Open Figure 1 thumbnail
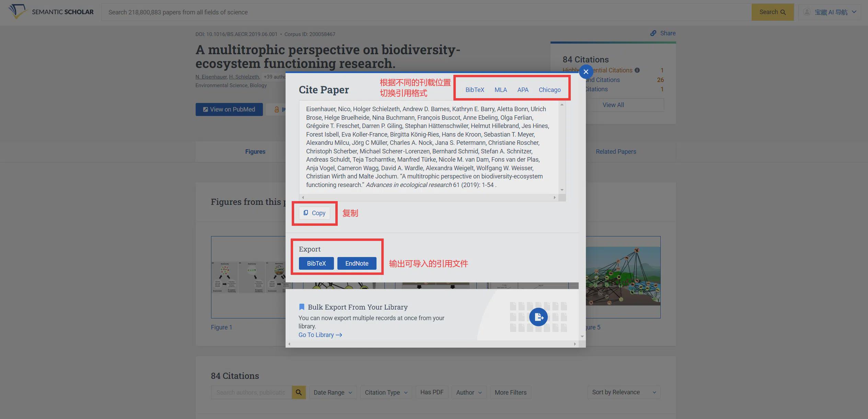868x419 pixels. (x=248, y=277)
